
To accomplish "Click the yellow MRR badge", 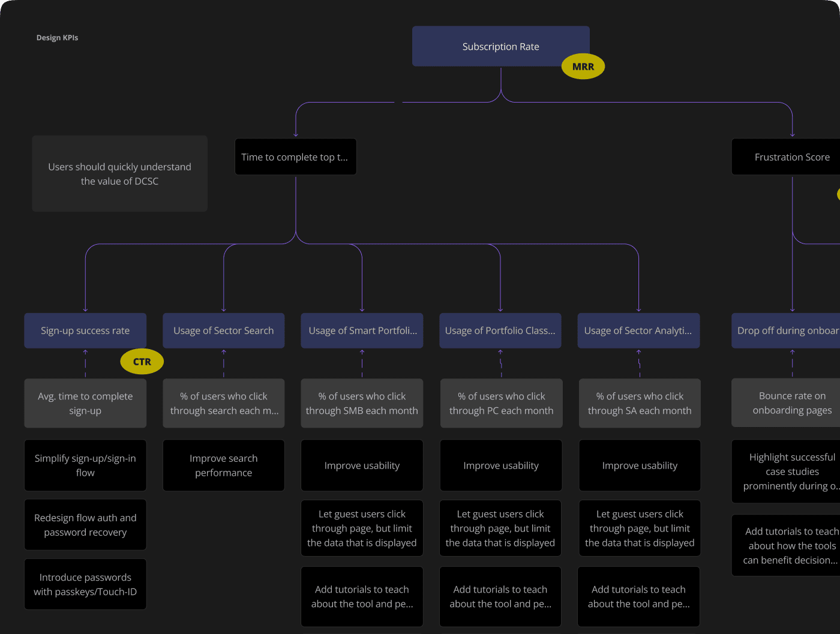I will click(583, 67).
